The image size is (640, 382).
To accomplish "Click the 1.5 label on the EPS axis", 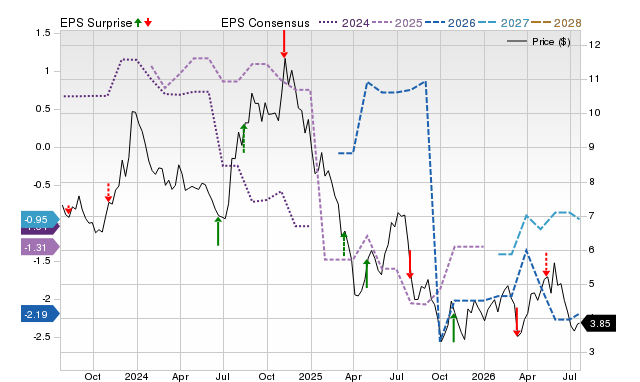I will (x=42, y=33).
